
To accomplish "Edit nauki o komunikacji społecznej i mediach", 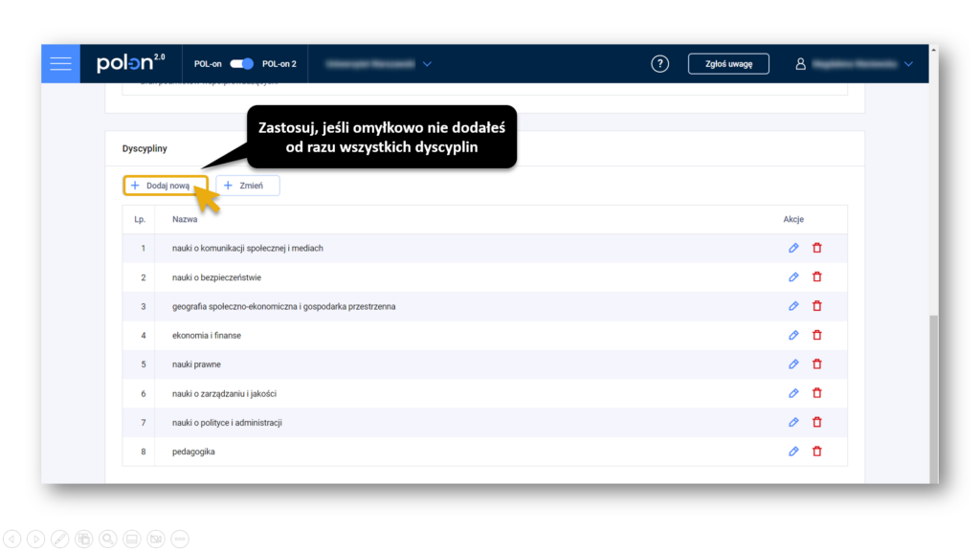I will (x=793, y=248).
